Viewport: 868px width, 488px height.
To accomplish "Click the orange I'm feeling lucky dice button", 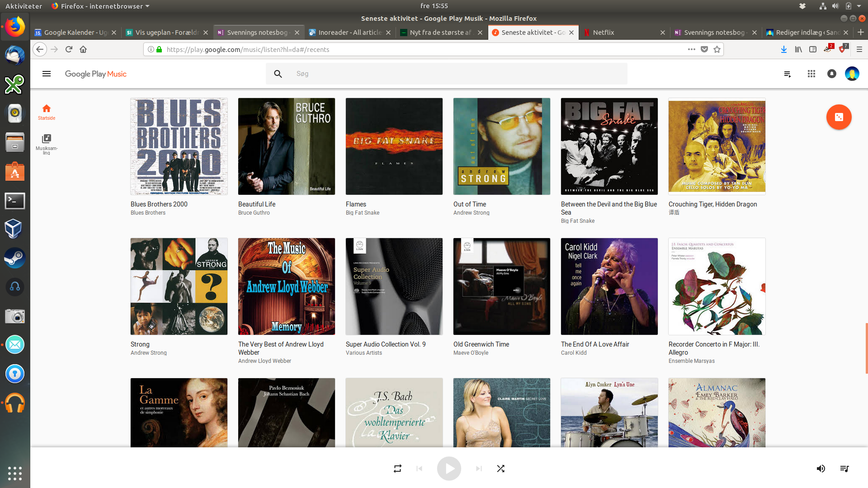I will tap(839, 117).
